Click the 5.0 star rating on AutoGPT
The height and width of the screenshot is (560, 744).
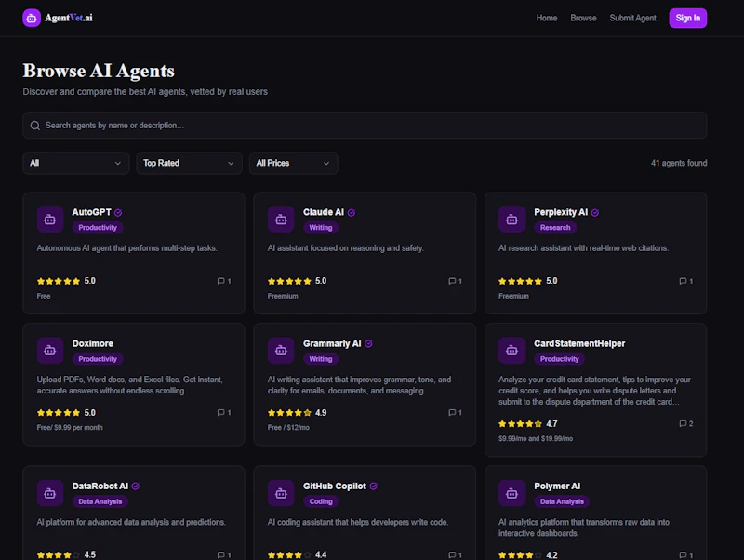[66, 281]
